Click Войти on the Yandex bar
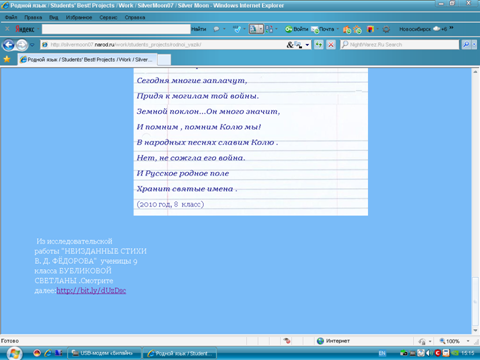The height and width of the screenshot is (360, 480). 297,29
